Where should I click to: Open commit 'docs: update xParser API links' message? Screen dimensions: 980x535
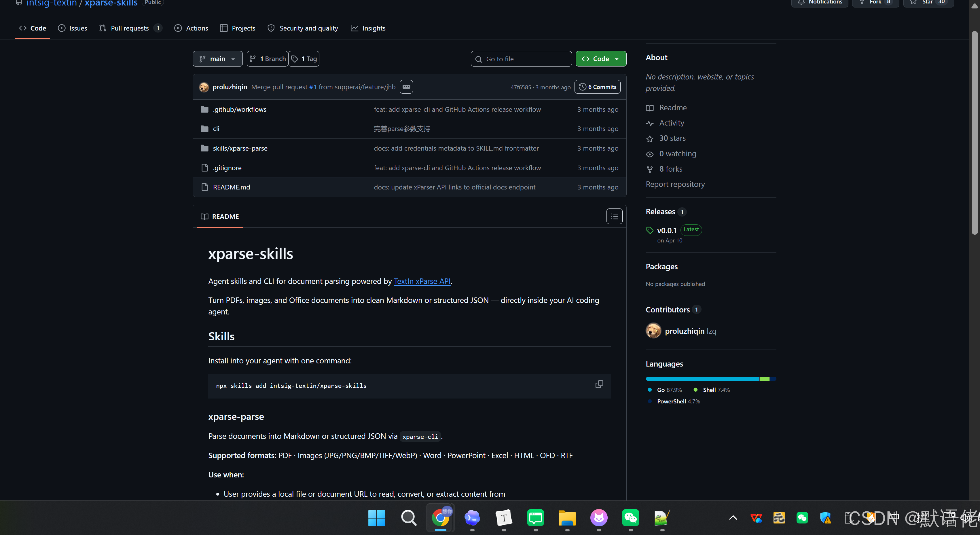click(454, 187)
